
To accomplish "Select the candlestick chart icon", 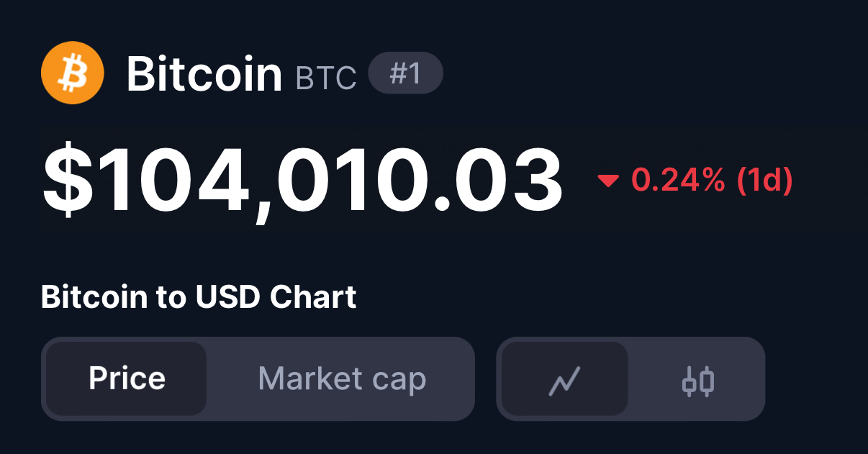I will pos(697,379).
